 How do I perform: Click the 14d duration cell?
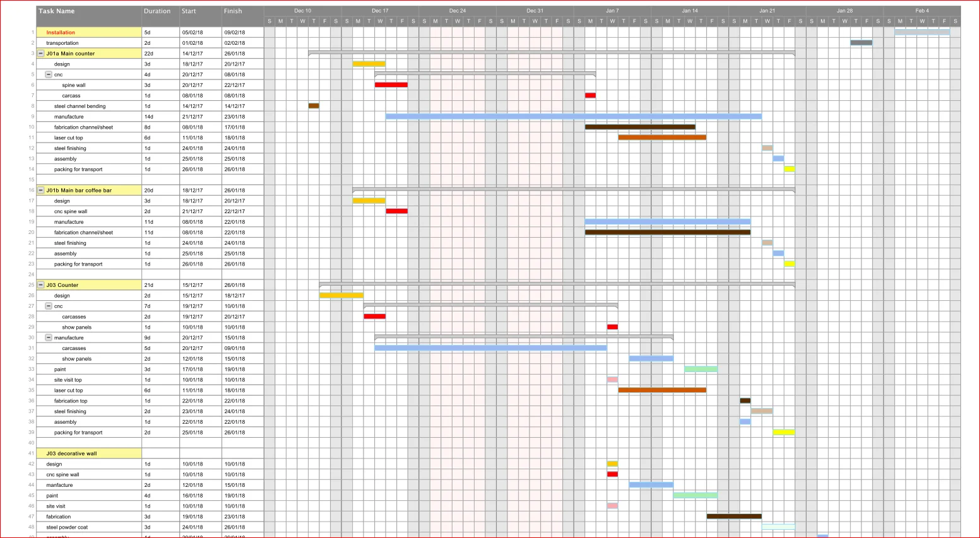coord(160,117)
